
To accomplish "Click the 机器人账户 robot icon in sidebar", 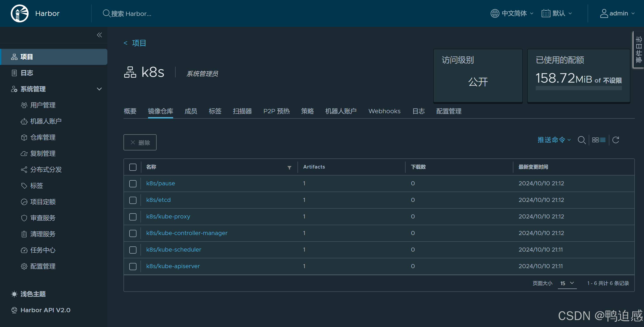I will point(24,121).
